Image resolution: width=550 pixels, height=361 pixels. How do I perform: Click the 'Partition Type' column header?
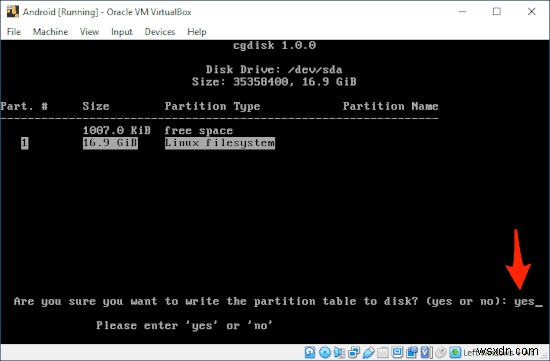(x=213, y=106)
